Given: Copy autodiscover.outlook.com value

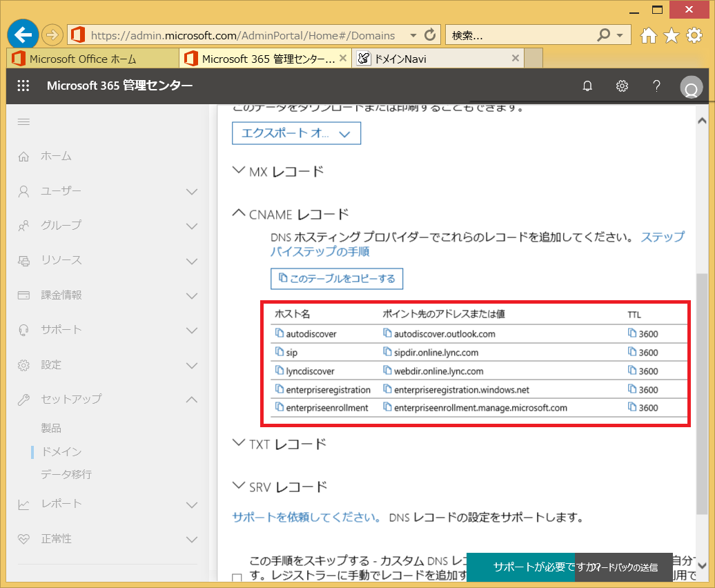Looking at the screenshot, I should (387, 333).
